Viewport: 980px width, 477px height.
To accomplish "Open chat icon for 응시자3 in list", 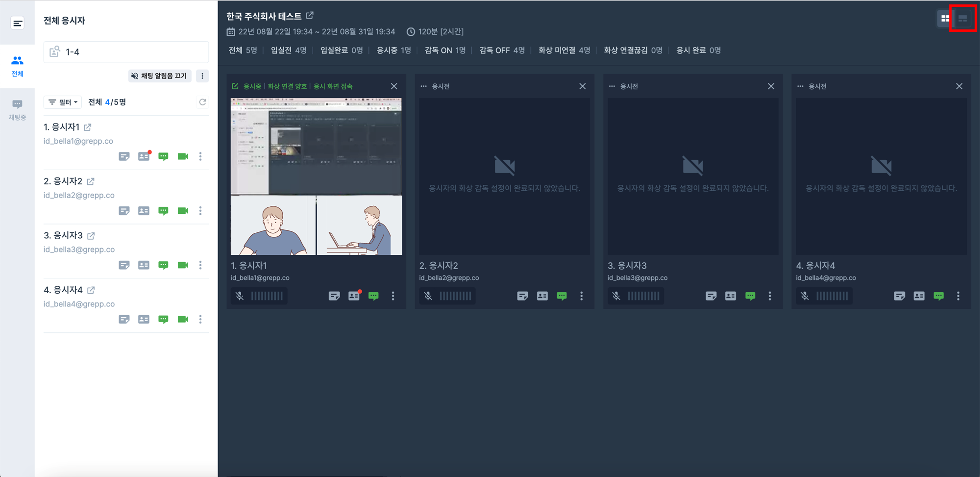I will pyautogui.click(x=163, y=265).
